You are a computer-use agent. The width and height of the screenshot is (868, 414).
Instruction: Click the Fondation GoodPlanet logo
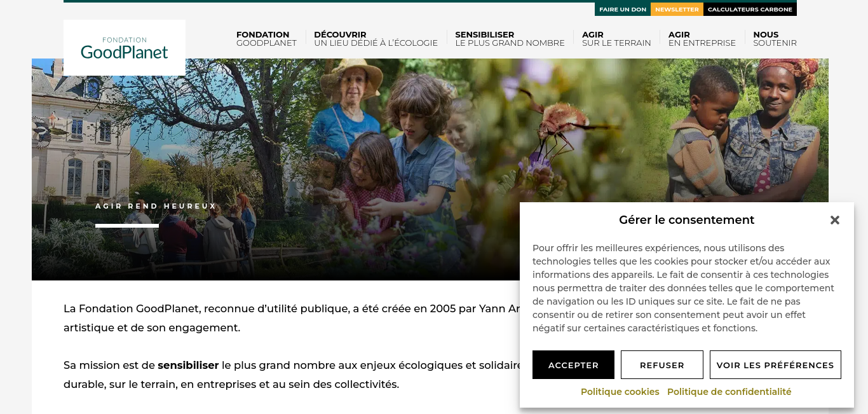point(125,48)
